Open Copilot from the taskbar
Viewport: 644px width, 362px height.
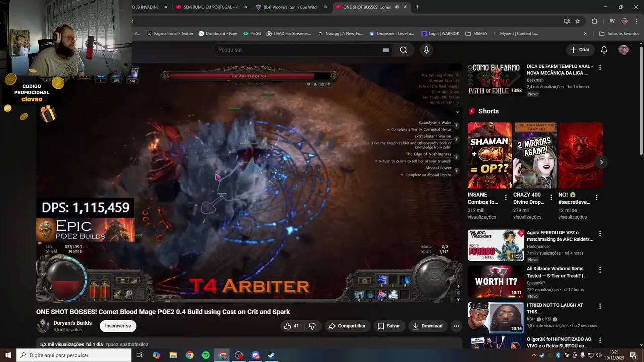pos(156,355)
